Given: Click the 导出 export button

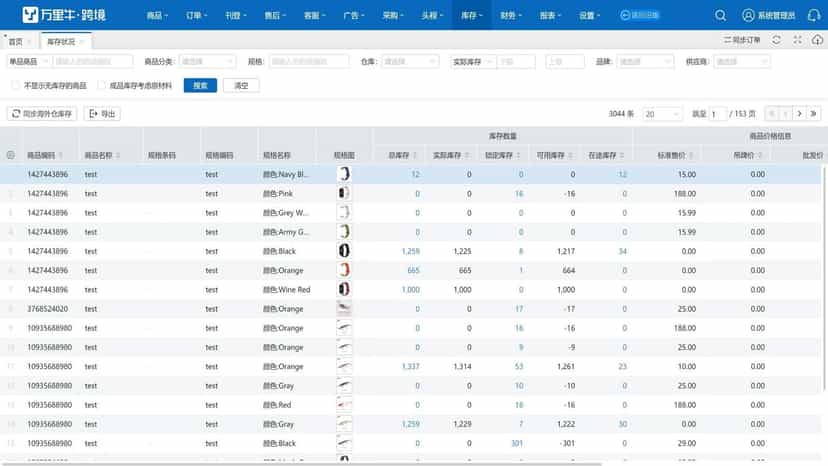Looking at the screenshot, I should 102,114.
